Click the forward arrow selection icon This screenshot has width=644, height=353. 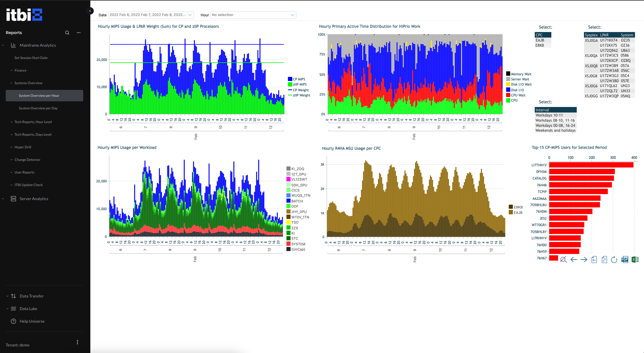point(584,260)
